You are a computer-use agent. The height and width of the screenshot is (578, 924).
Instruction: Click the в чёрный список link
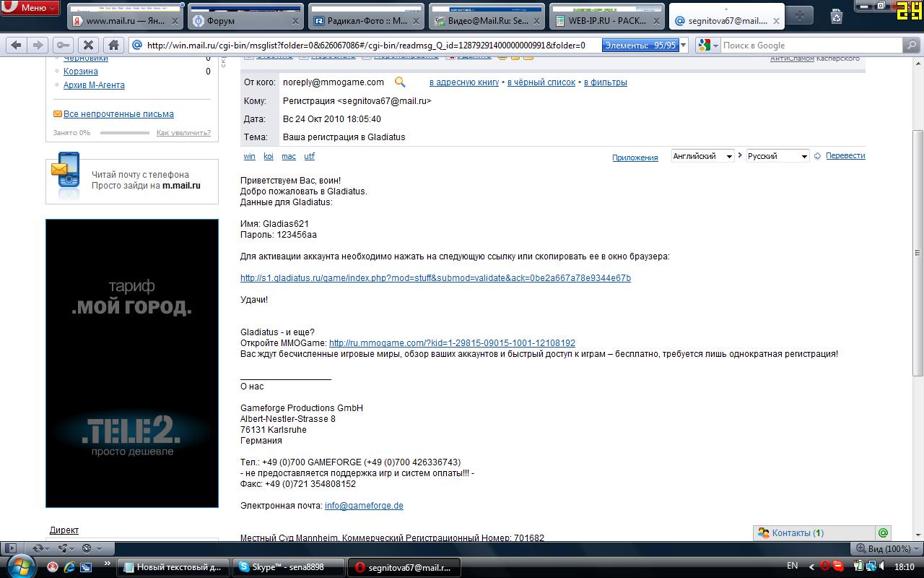pos(541,82)
